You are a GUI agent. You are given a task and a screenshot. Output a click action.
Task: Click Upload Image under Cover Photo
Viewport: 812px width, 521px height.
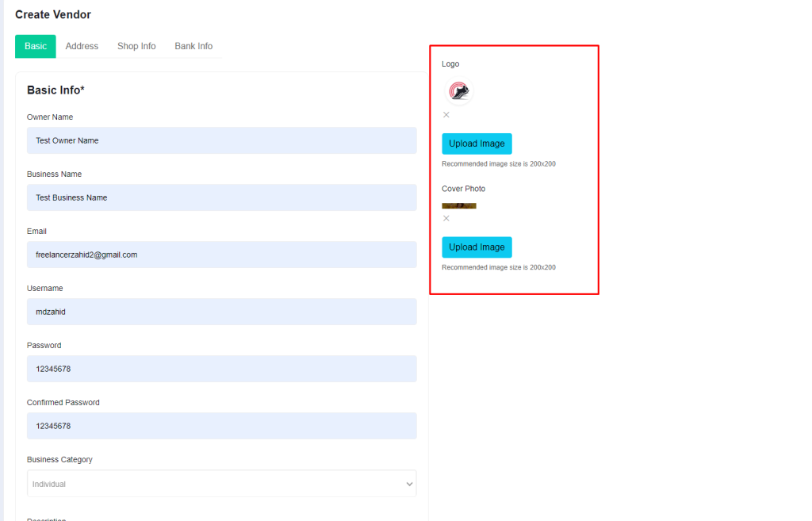coord(477,247)
